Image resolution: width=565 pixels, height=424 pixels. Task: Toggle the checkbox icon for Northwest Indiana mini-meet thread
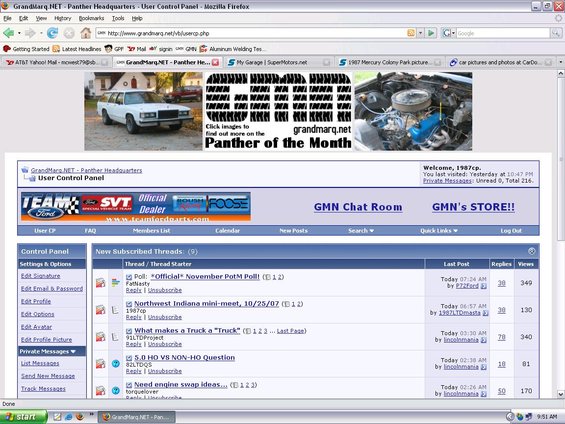pyautogui.click(x=129, y=304)
